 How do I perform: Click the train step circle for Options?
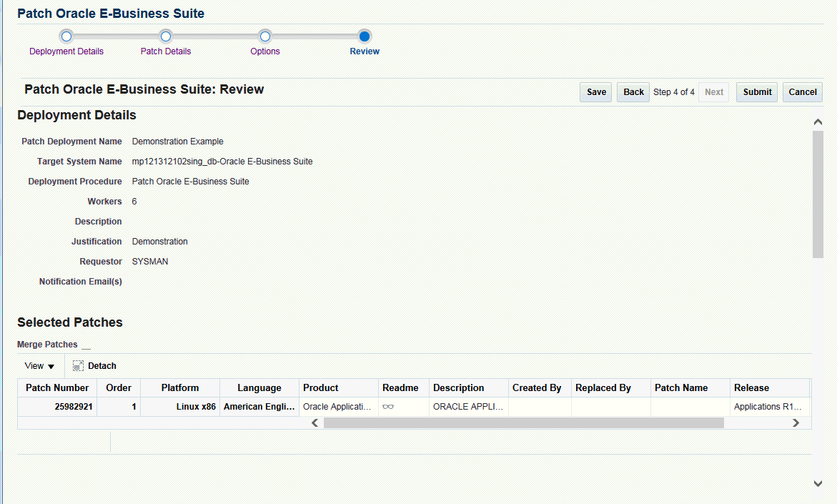pos(264,36)
